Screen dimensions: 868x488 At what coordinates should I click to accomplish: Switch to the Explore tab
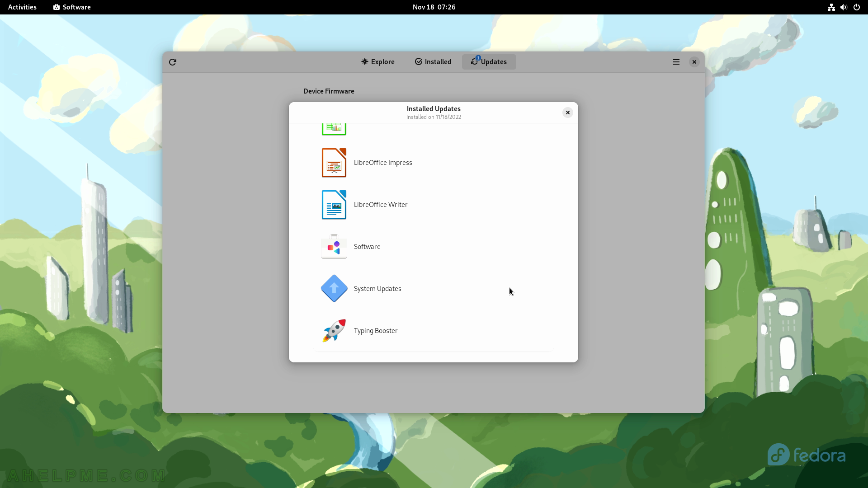pos(378,62)
